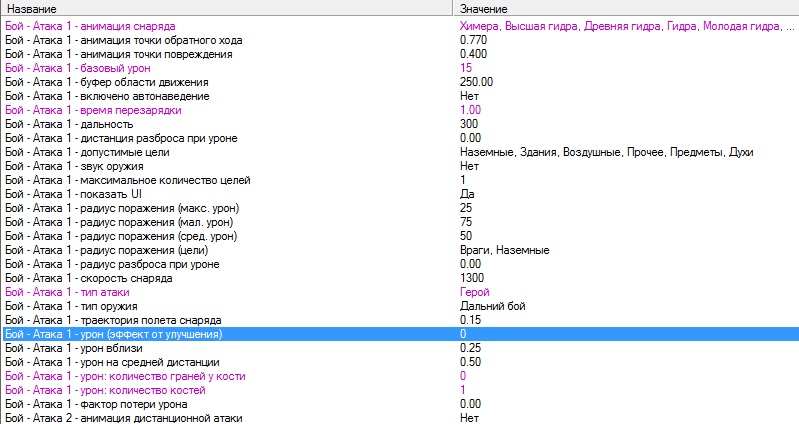Click weapon type value 'Дальний бой'
799x424 pixels.
(x=492, y=306)
